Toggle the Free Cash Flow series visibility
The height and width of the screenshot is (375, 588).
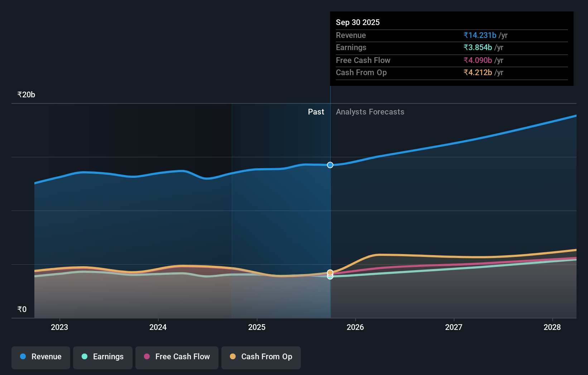177,357
